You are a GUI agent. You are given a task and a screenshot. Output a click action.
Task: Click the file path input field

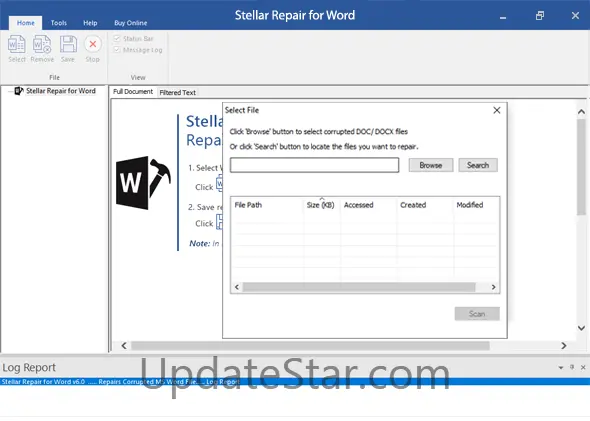coord(315,165)
